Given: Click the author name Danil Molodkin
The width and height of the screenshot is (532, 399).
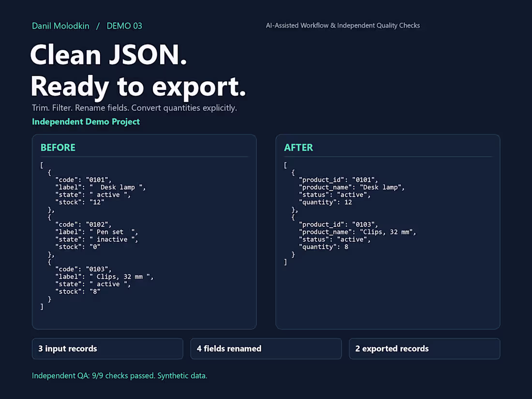Looking at the screenshot, I should 60,26.
